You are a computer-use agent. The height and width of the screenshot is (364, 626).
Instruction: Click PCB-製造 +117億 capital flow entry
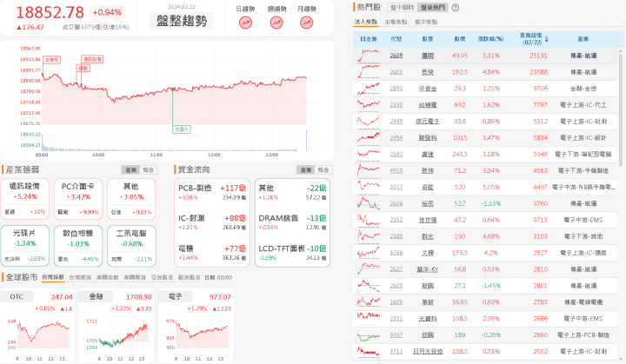point(212,192)
